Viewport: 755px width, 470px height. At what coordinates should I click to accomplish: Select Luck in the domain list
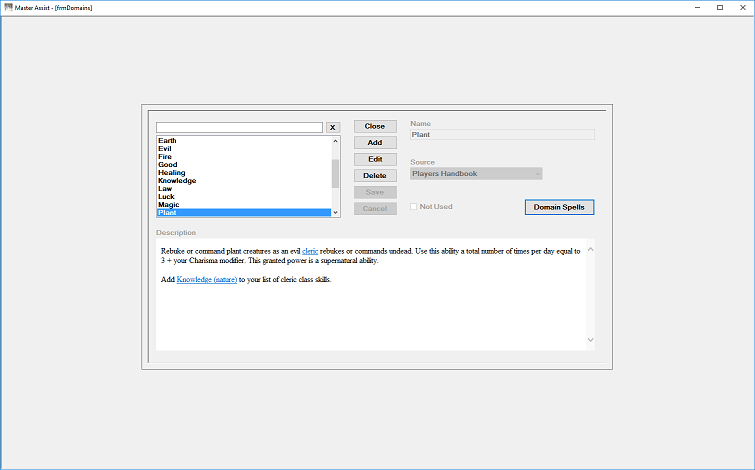point(244,196)
